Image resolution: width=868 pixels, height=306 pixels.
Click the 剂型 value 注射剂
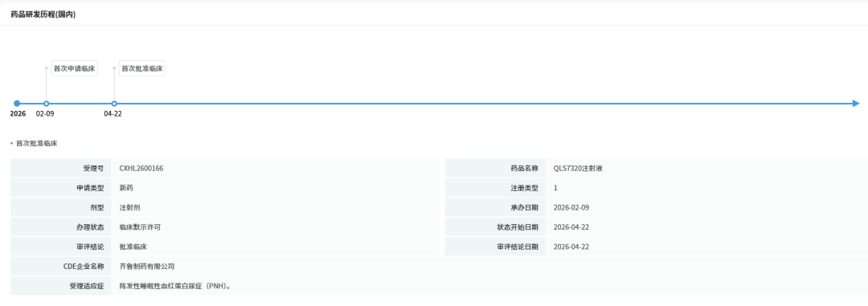(x=129, y=207)
